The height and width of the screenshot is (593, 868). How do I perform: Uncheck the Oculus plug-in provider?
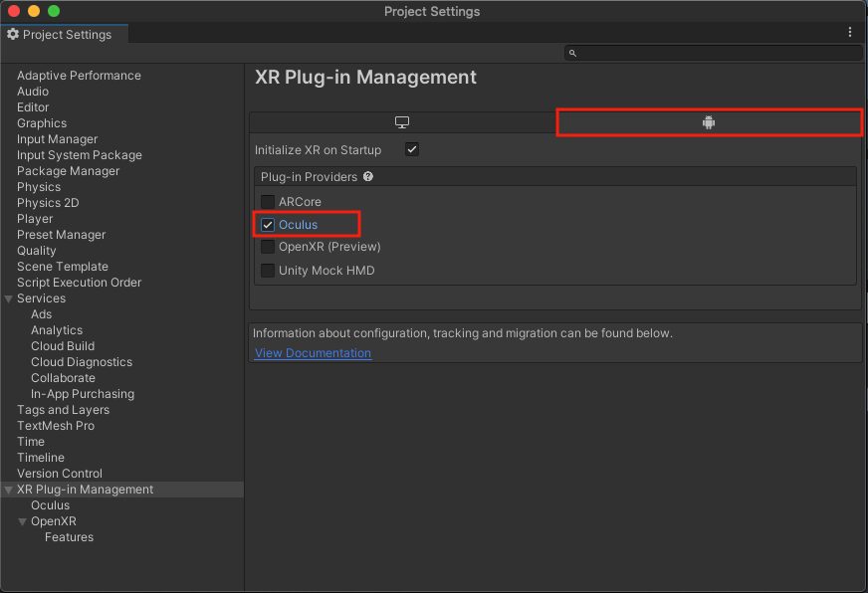(268, 225)
